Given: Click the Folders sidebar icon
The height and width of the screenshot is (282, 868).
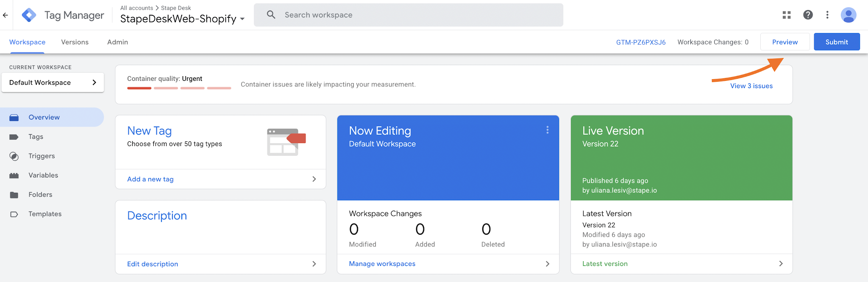Looking at the screenshot, I should click(14, 195).
